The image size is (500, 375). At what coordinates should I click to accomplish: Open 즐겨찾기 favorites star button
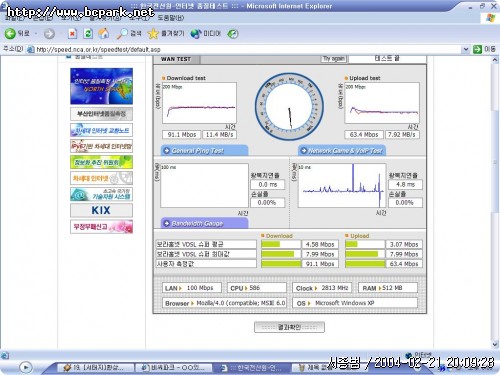pyautogui.click(x=166, y=33)
